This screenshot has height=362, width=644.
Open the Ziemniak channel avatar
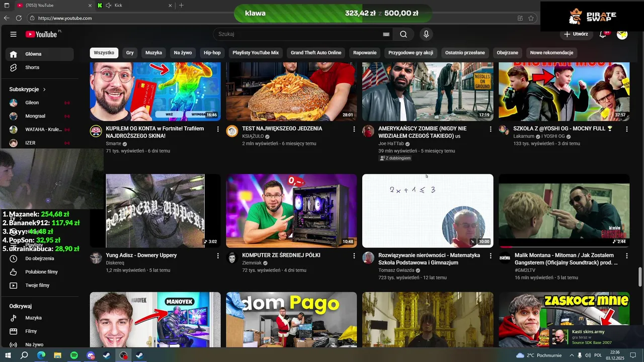(x=232, y=258)
